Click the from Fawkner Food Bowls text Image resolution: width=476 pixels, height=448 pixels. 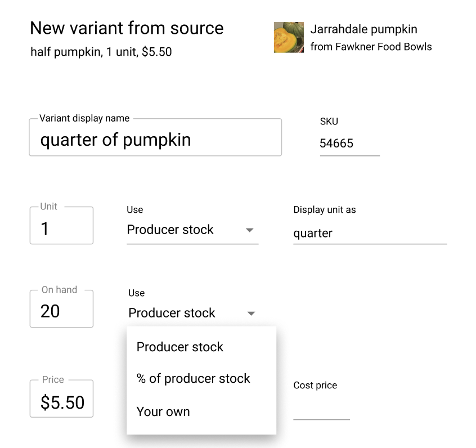[371, 47]
